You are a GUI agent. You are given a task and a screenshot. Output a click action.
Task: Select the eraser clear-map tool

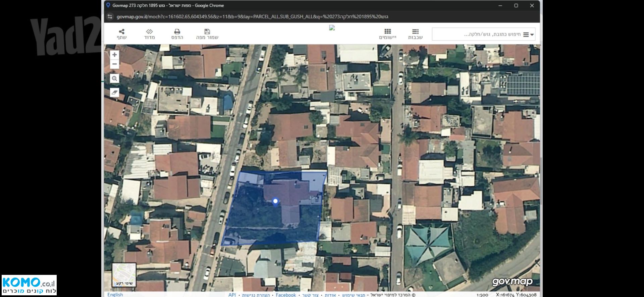[114, 93]
